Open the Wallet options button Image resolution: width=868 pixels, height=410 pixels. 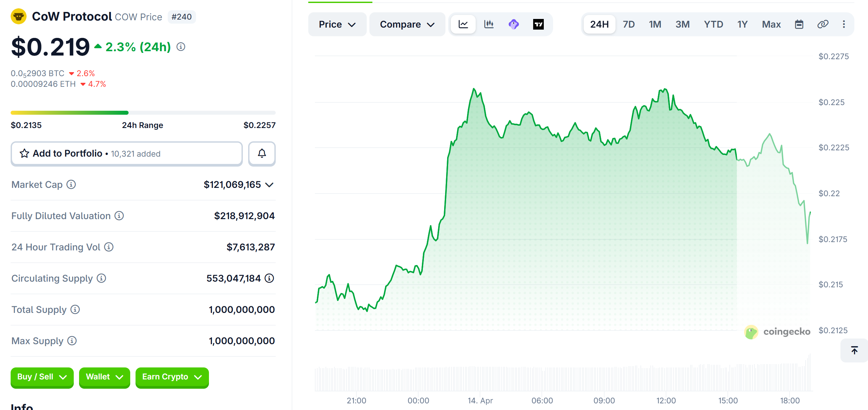tap(104, 377)
